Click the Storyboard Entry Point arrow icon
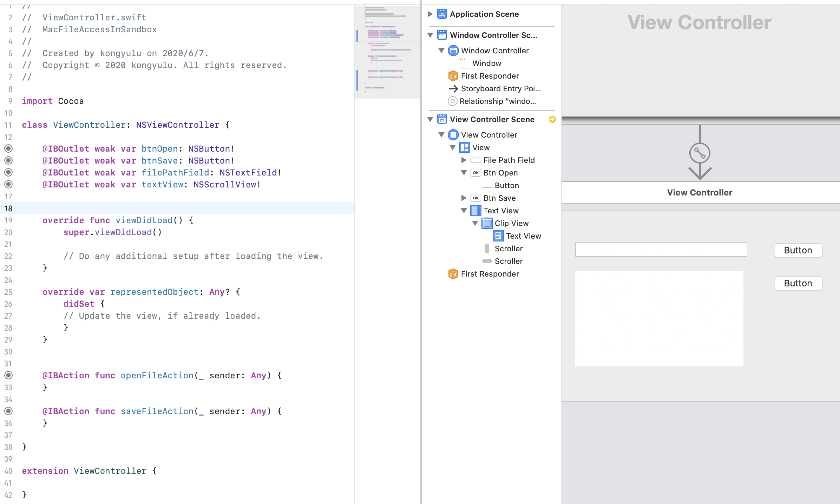840x504 pixels. [453, 88]
